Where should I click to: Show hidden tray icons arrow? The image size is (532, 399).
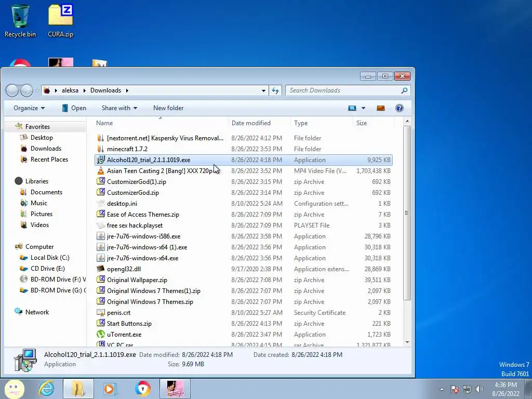coord(442,389)
